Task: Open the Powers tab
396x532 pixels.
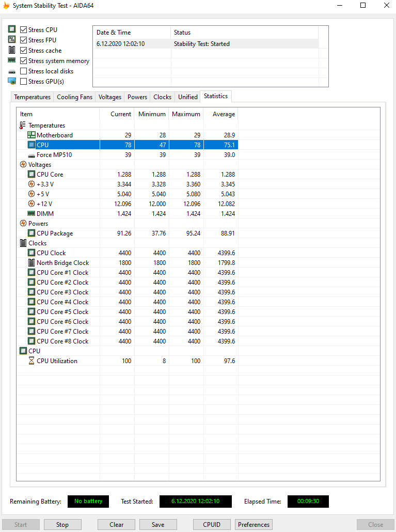Action: pos(137,97)
